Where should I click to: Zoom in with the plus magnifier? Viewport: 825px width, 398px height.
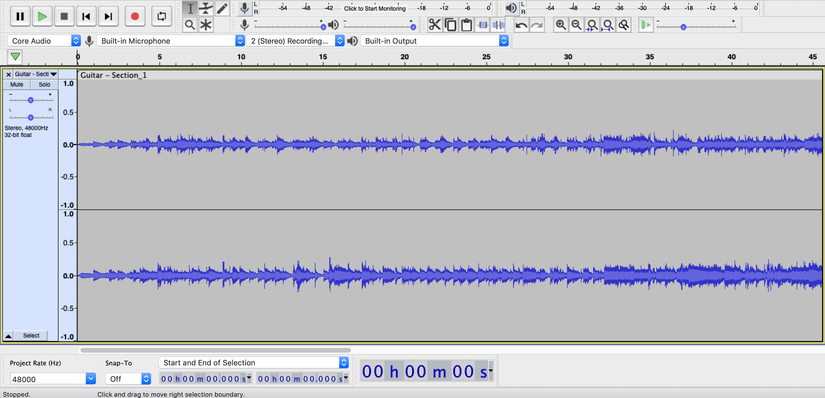coord(561,25)
